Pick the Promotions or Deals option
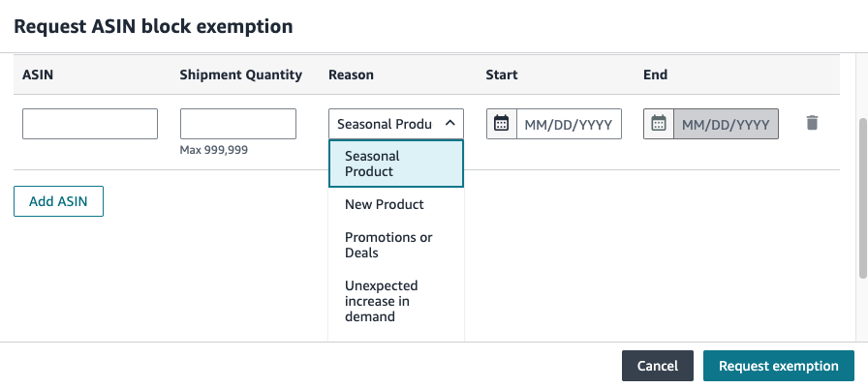 coord(396,245)
